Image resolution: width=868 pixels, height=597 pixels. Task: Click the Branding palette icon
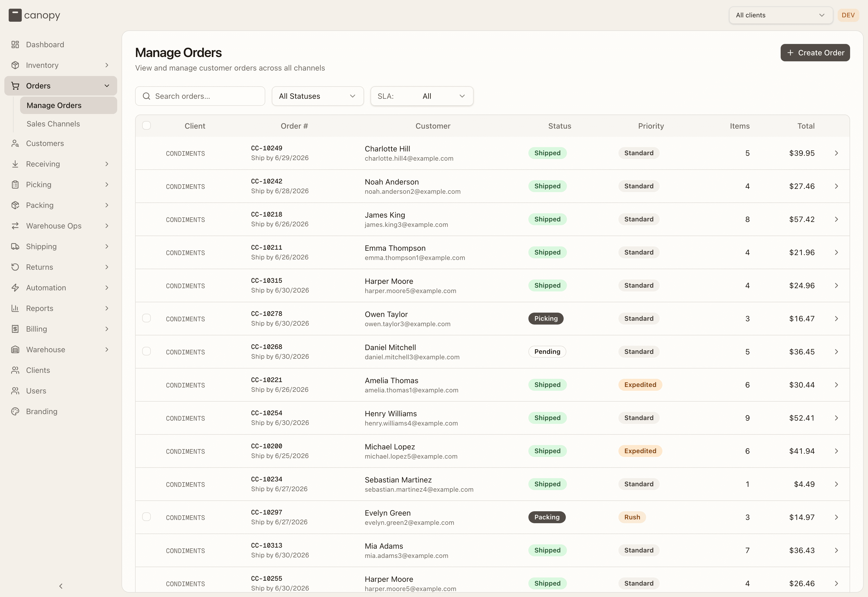click(15, 411)
